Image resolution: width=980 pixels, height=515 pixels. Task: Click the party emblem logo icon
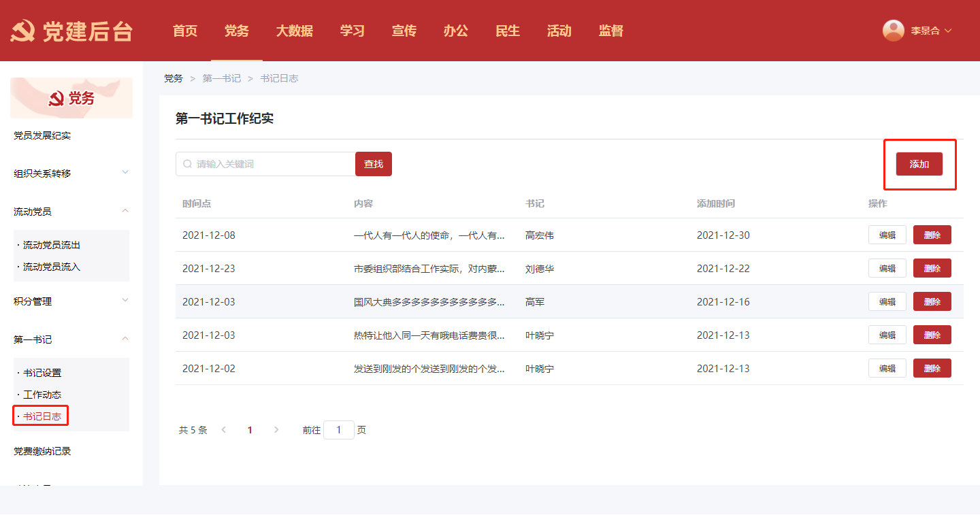tap(22, 31)
